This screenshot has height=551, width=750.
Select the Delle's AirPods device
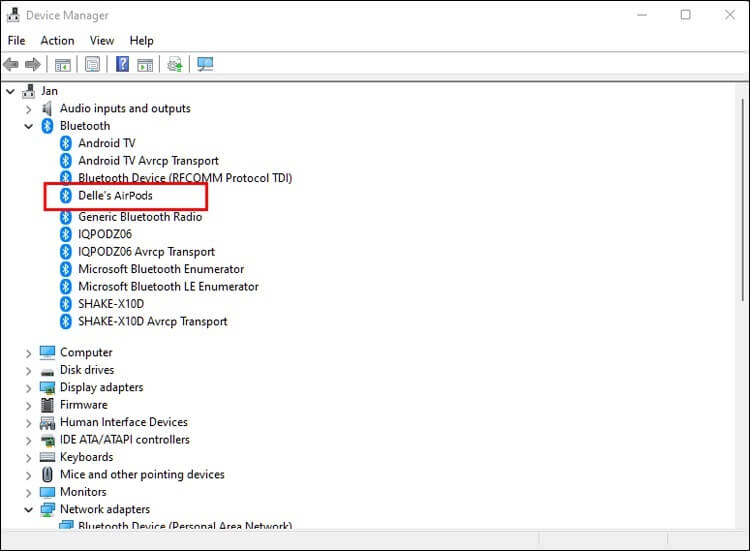[115, 196]
